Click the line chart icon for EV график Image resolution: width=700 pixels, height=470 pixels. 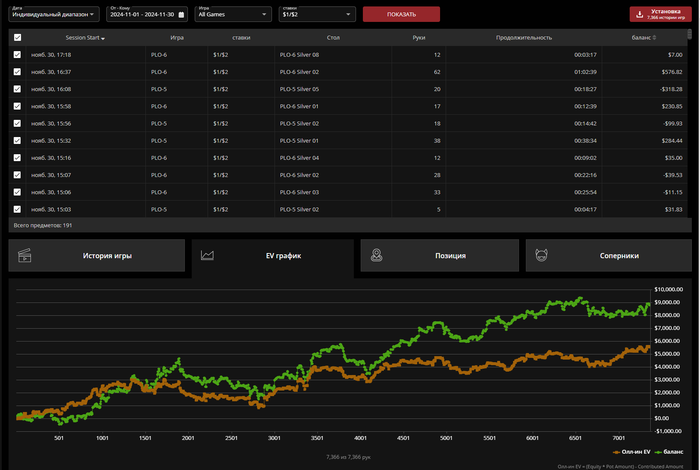pos(207,255)
